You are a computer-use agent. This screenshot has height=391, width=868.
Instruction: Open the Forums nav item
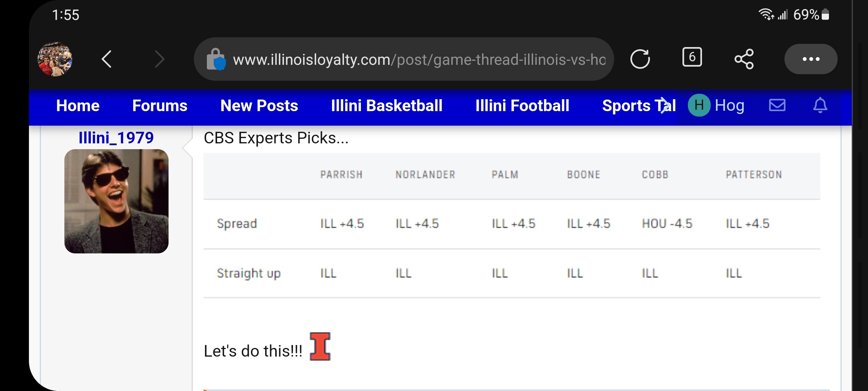point(160,106)
